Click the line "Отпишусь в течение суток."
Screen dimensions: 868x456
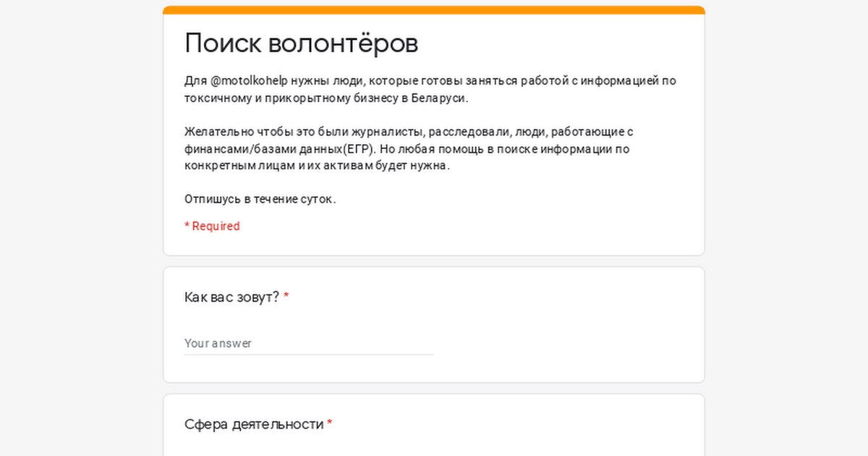coord(260,199)
